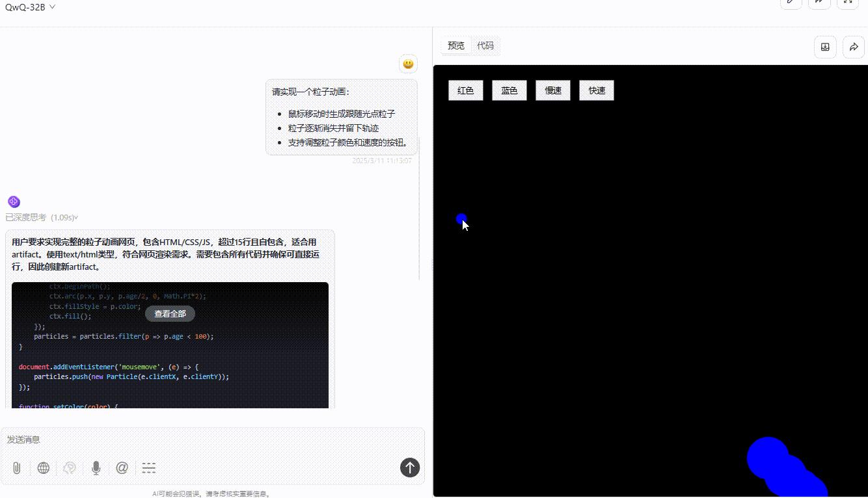Expand the view with the fullscreen icon
Image resolution: width=868 pixels, height=498 pixels.
click(847, 3)
